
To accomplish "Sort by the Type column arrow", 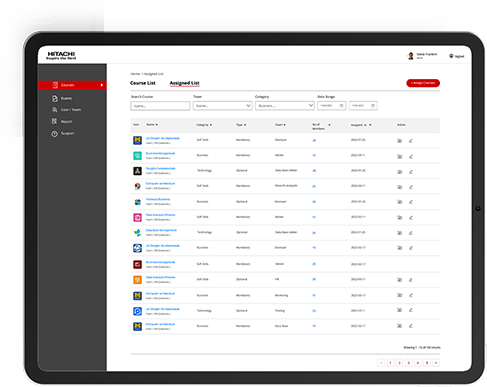I will pos(245,125).
